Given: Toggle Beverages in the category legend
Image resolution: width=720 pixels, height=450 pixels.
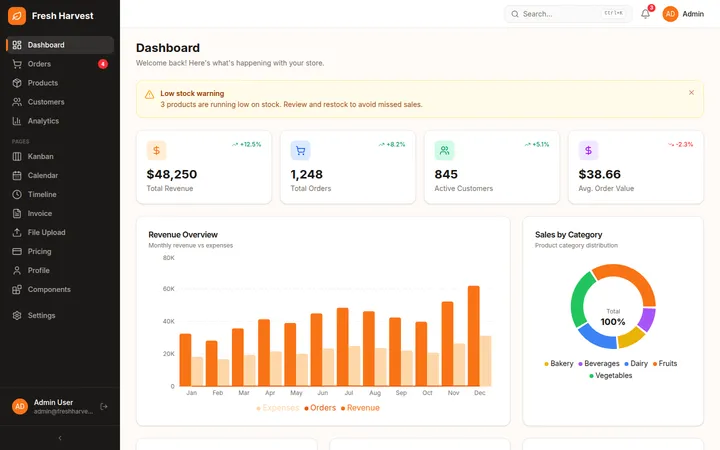Looking at the screenshot, I should pyautogui.click(x=599, y=364).
